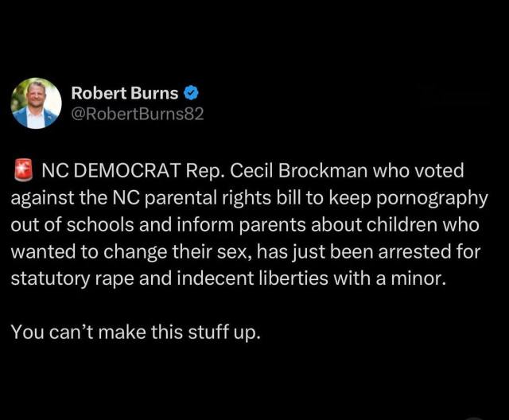Click the line "You can't make this stuff up."

point(135,332)
